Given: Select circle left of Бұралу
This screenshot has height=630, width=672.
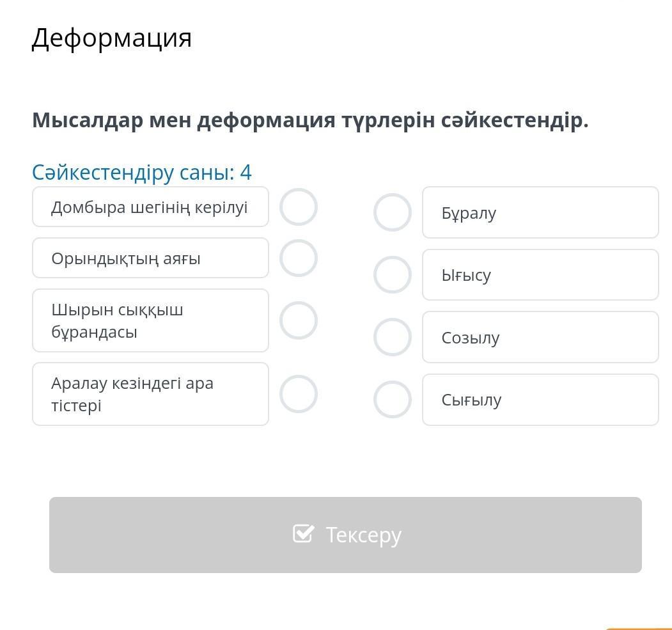Looking at the screenshot, I should pyautogui.click(x=392, y=212).
